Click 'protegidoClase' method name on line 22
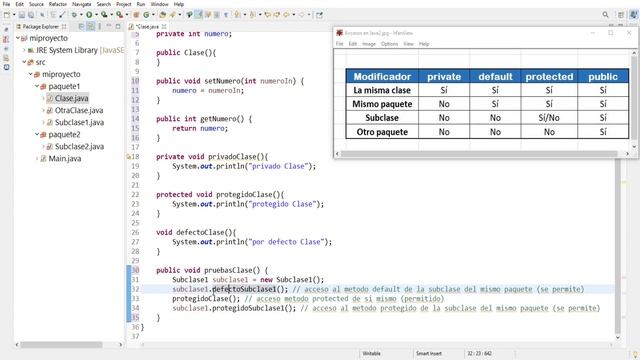Viewport: 640px width, 360px height. pos(244,195)
